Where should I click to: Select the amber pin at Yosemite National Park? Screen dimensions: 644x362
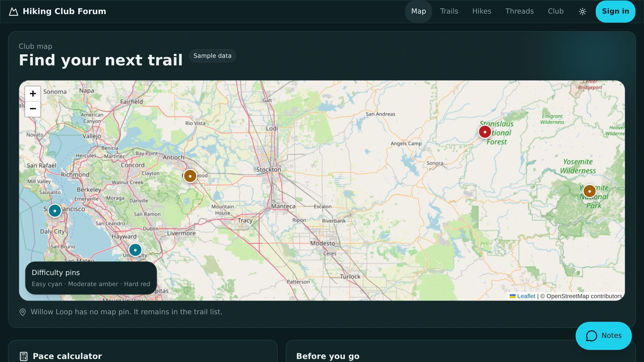tap(589, 191)
